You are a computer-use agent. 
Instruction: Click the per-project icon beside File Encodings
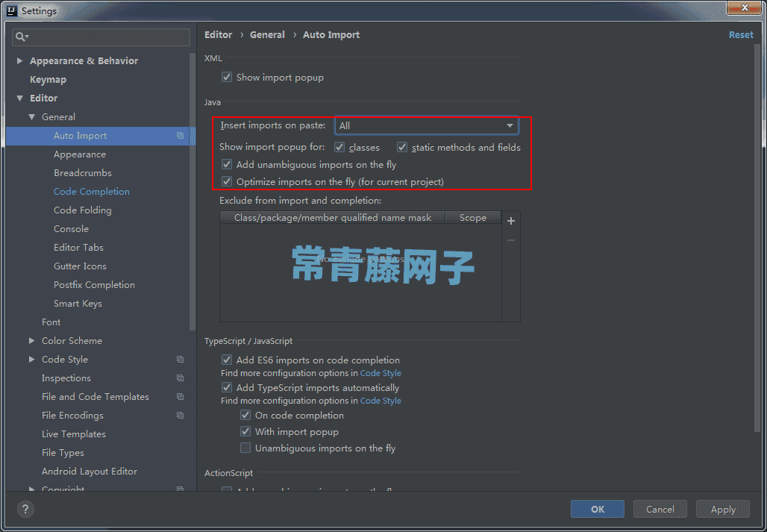coord(180,415)
